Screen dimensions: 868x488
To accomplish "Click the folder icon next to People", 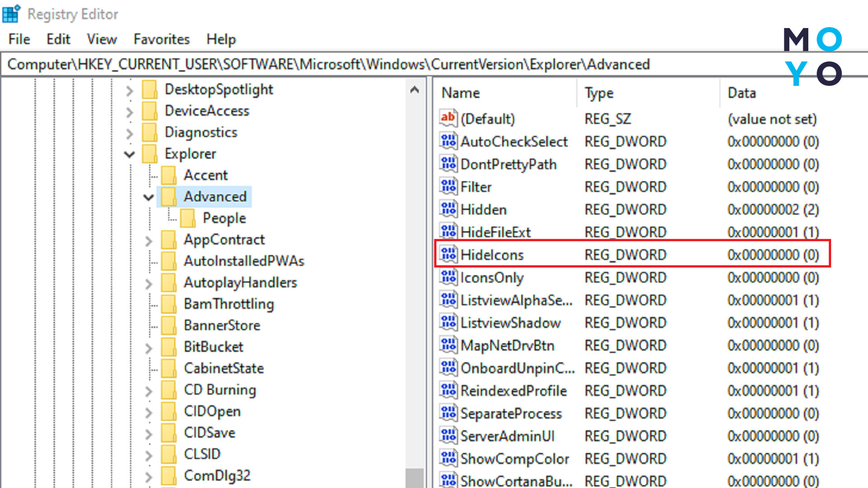I will click(x=188, y=218).
